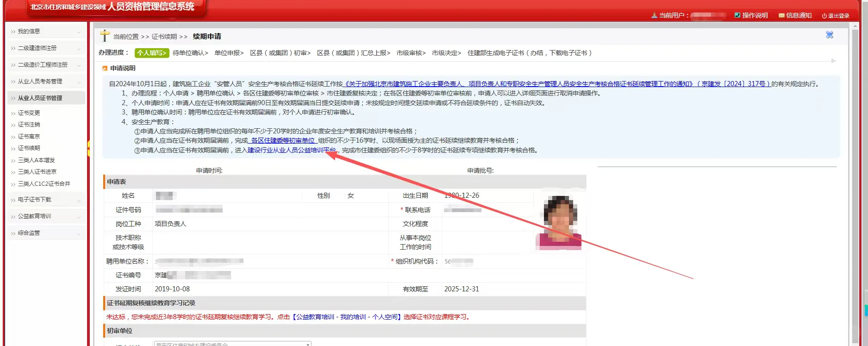Click 证书续期 in the breadcrumb
The image size is (868, 346).
point(164,37)
